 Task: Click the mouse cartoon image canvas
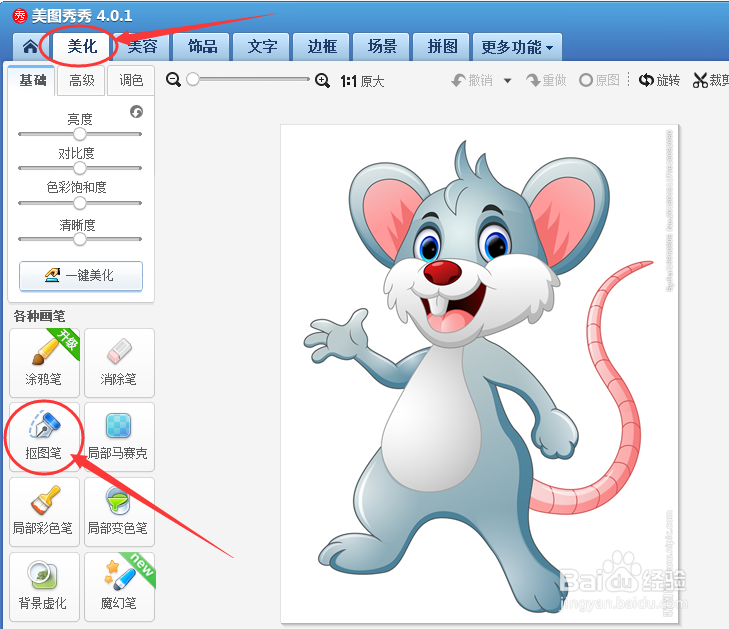[479, 374]
